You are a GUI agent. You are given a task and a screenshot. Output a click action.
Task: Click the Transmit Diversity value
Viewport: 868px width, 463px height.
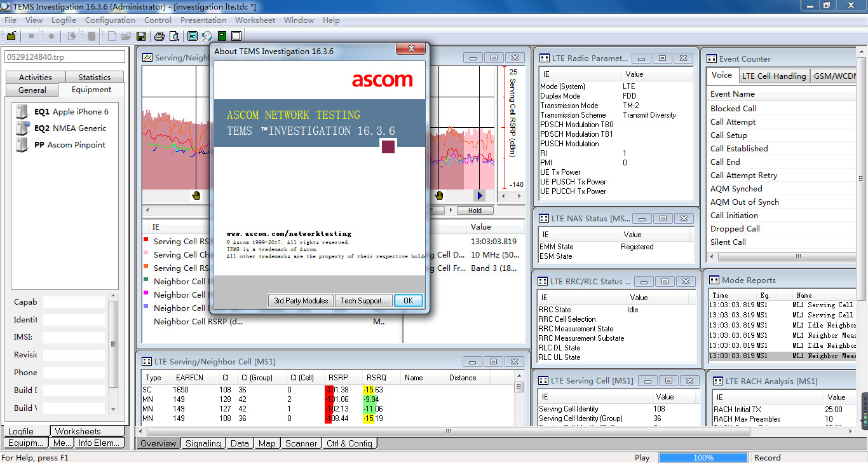(x=649, y=115)
